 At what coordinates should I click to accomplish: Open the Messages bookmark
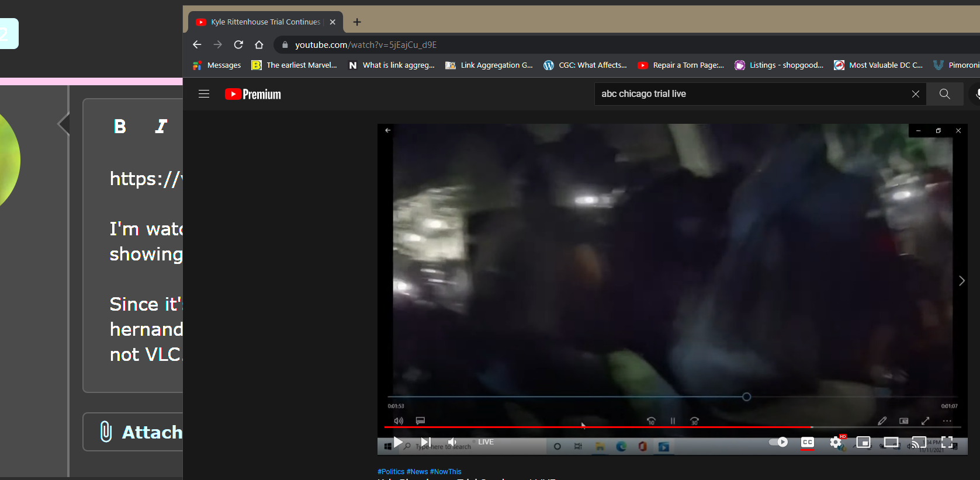point(217,65)
